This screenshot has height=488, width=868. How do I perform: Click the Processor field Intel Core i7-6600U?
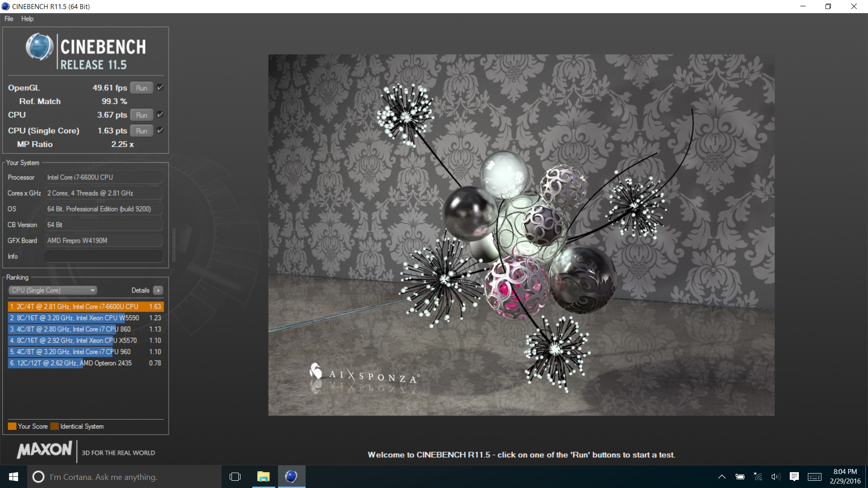[104, 178]
